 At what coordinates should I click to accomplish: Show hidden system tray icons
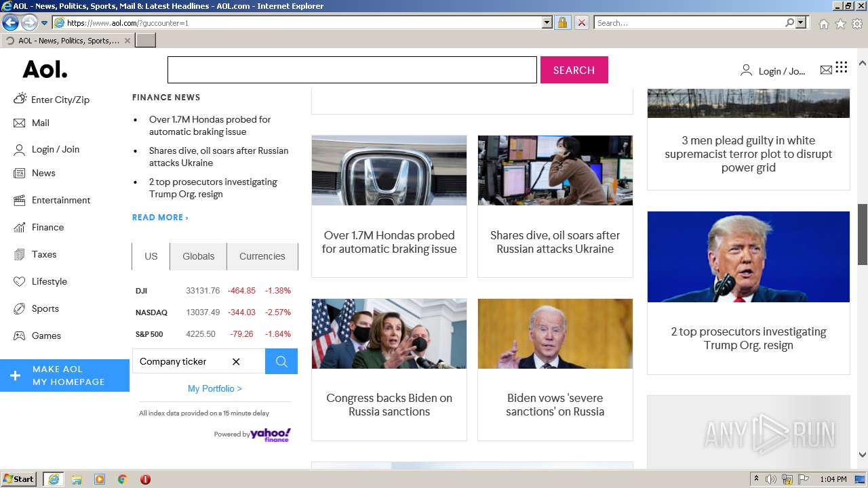pyautogui.click(x=756, y=479)
